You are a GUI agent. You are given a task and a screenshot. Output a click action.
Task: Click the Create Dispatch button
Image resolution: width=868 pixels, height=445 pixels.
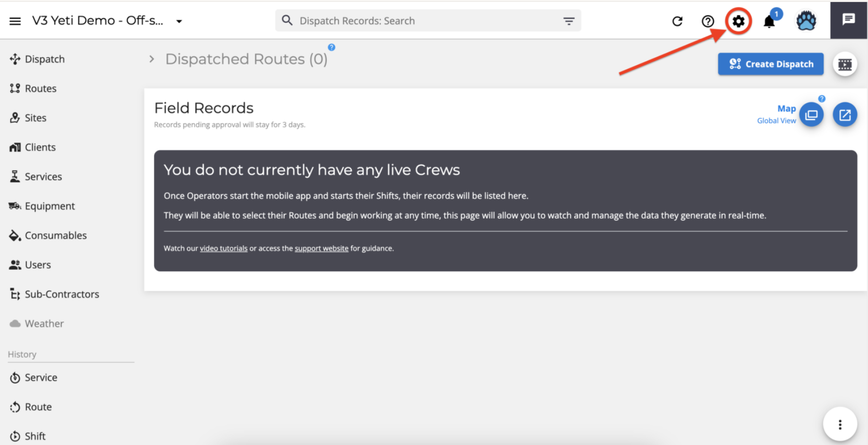[771, 64]
